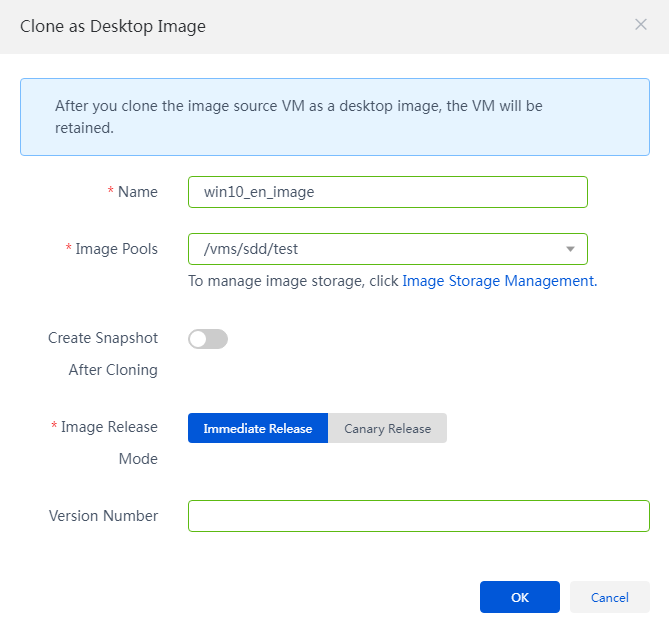Click the Image Release Mode label

[109, 443]
